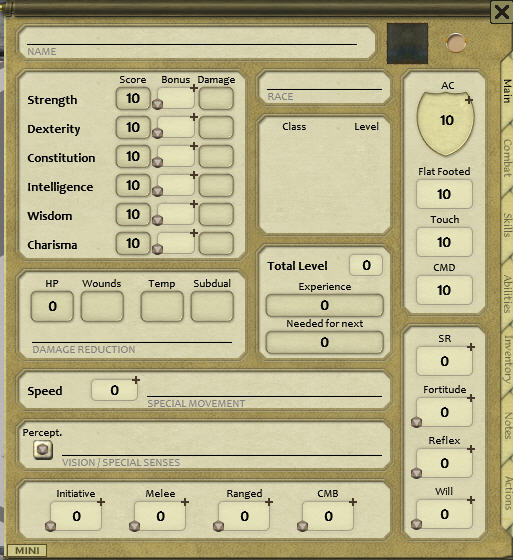Click the MINI button
Screen dimensions: 513x560
[x=27, y=550]
